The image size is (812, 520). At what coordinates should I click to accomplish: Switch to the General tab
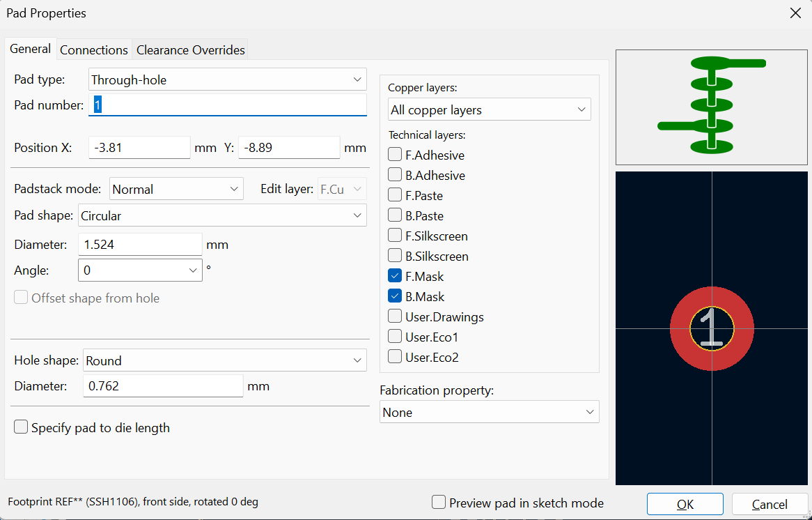pos(30,49)
